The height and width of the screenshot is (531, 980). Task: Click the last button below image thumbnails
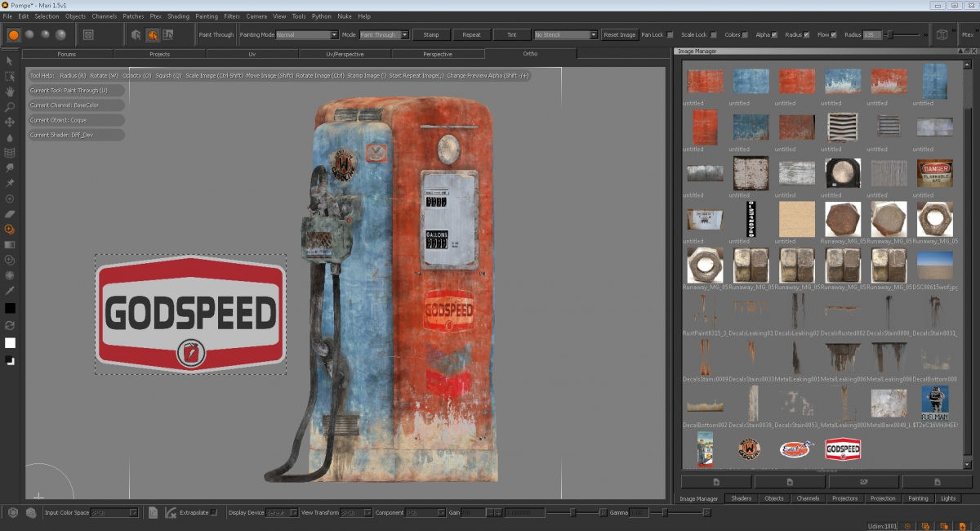(937, 482)
